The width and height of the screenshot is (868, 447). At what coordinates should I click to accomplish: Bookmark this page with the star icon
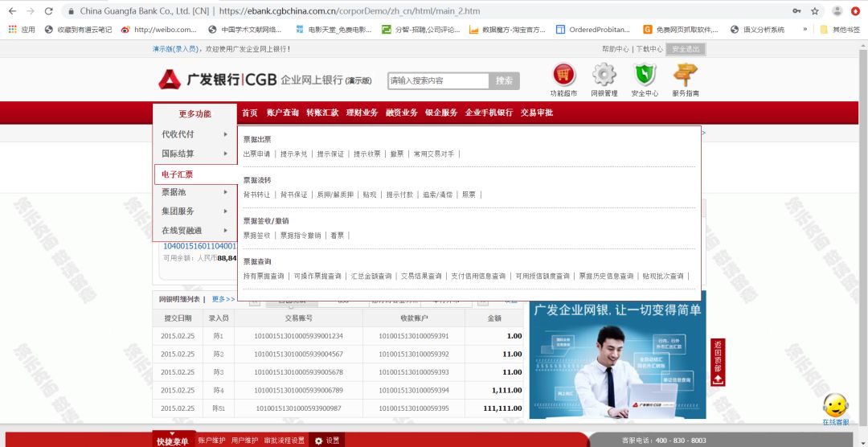pyautogui.click(x=815, y=11)
